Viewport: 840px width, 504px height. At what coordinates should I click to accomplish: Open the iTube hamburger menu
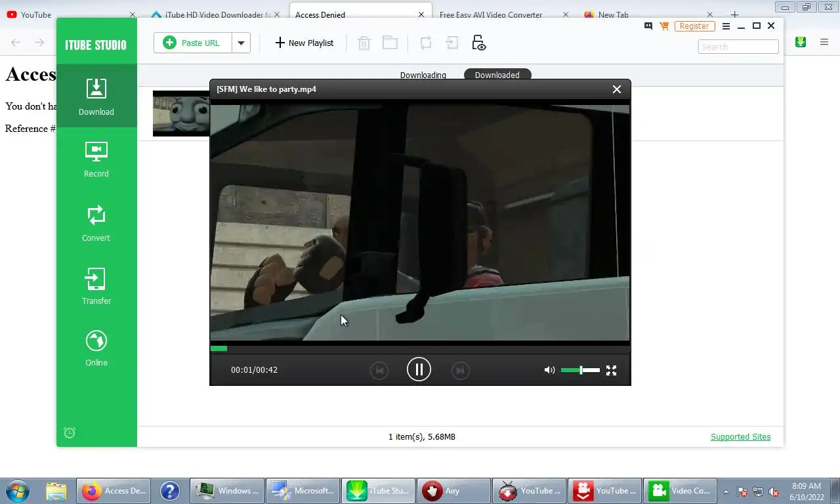pyautogui.click(x=725, y=26)
